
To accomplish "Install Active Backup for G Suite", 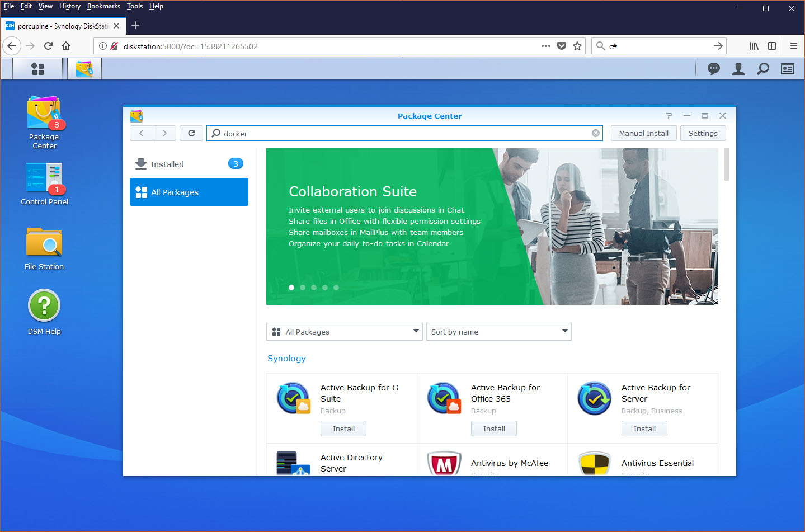I will 343,429.
